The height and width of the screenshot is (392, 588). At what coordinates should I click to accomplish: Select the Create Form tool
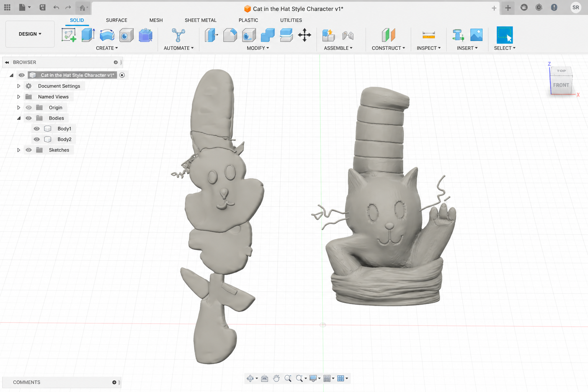point(145,35)
